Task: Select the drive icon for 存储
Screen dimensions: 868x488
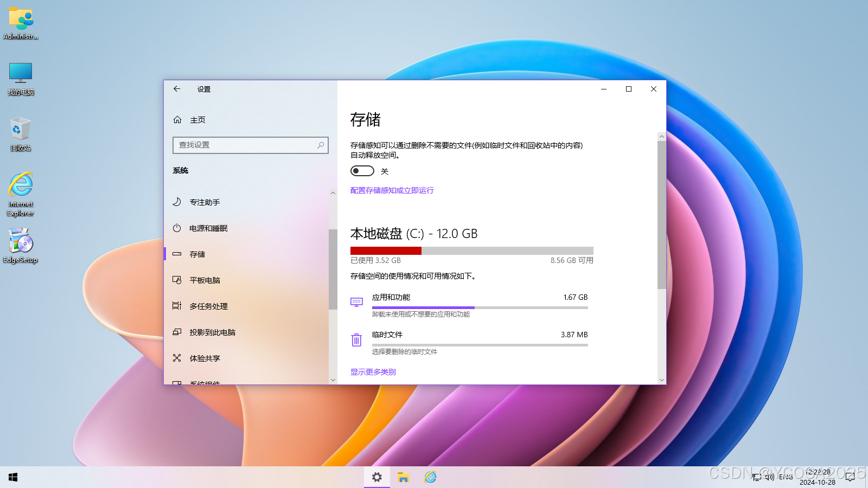Action: [177, 254]
